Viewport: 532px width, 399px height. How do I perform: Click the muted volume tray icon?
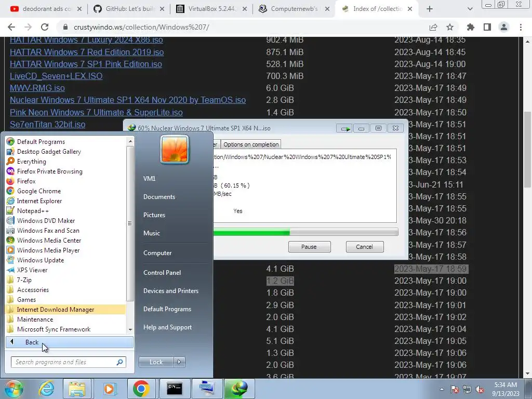pos(480,390)
